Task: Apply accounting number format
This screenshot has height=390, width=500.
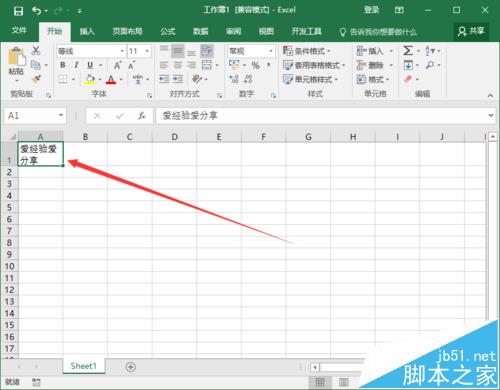Action: (x=234, y=65)
